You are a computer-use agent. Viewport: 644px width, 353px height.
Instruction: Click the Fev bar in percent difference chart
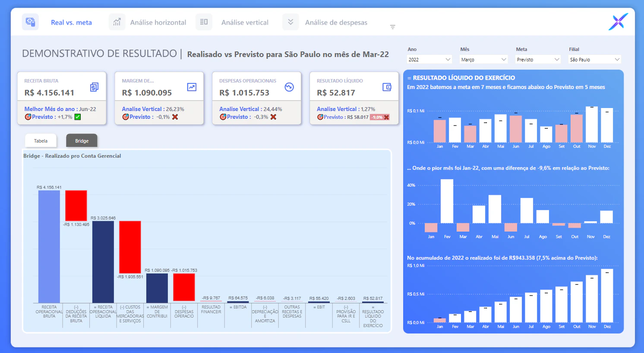coord(447,201)
